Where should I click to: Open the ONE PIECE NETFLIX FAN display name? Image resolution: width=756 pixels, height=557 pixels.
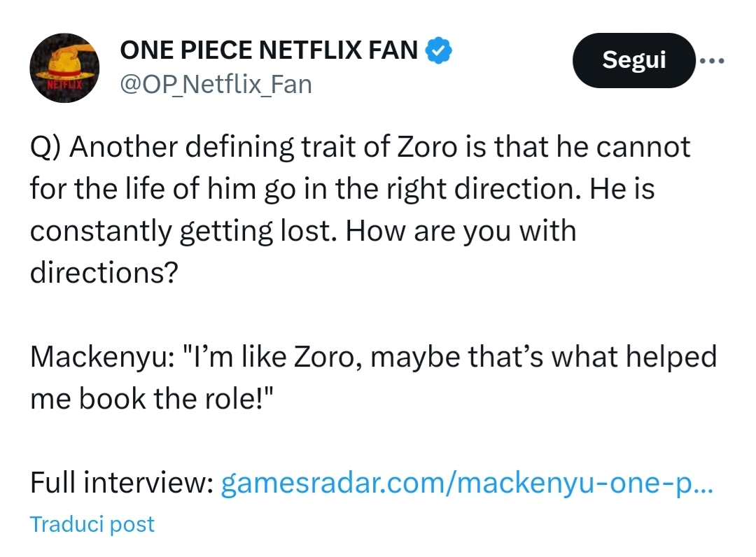click(x=269, y=50)
